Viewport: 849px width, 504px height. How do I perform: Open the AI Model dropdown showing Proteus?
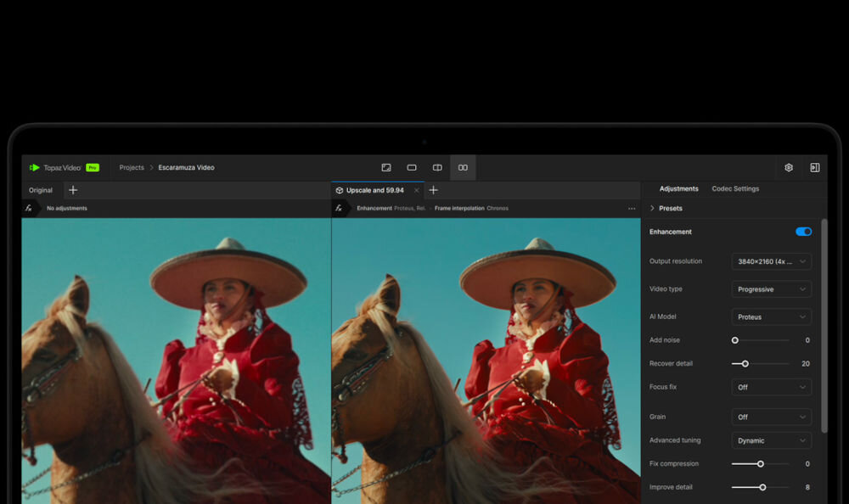[x=771, y=317]
